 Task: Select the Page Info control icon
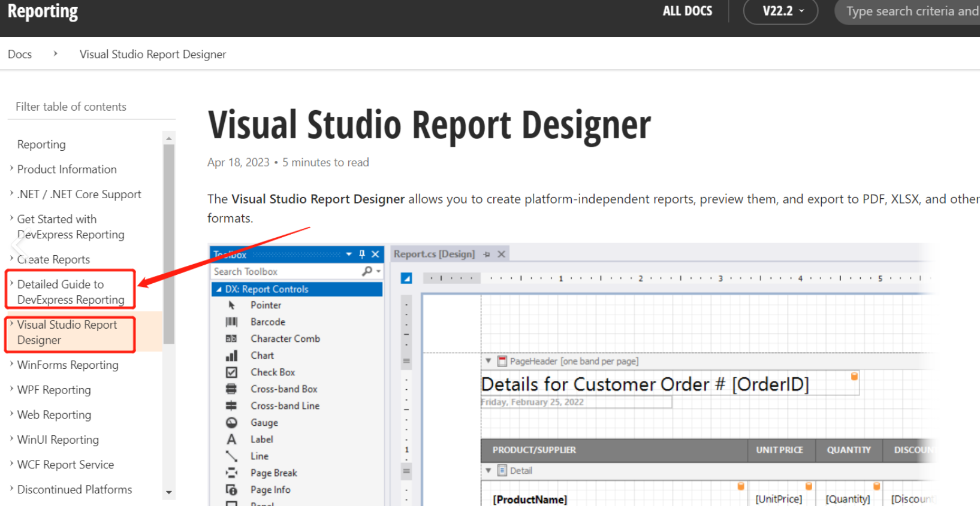231,490
